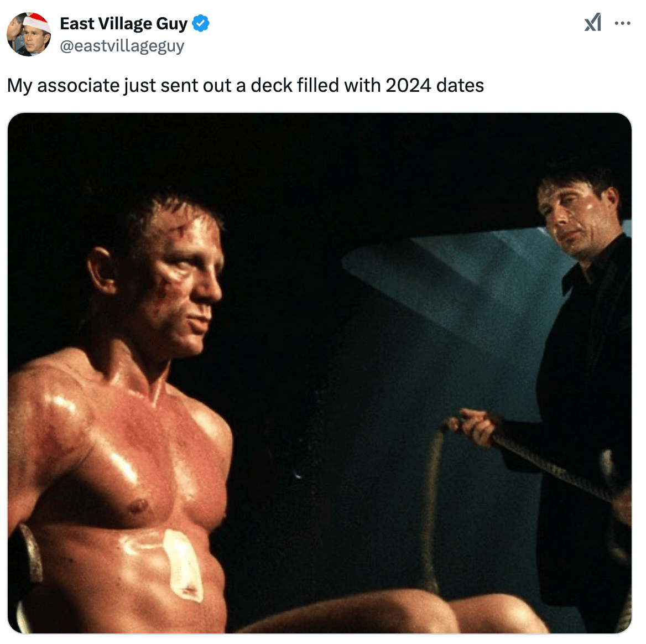
Task: Click the tweet text about 2024 dates
Action: pyautogui.click(x=246, y=86)
